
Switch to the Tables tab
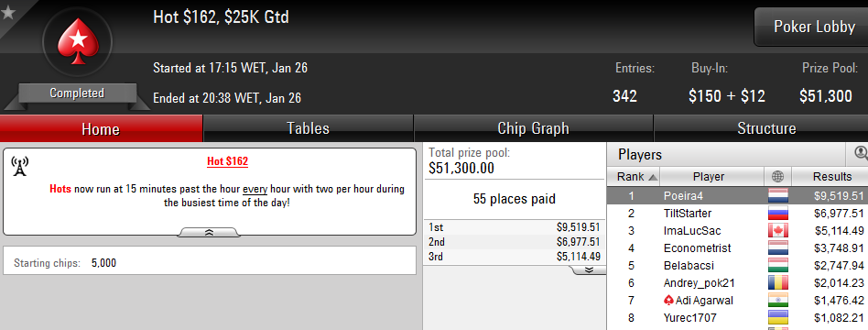click(309, 128)
